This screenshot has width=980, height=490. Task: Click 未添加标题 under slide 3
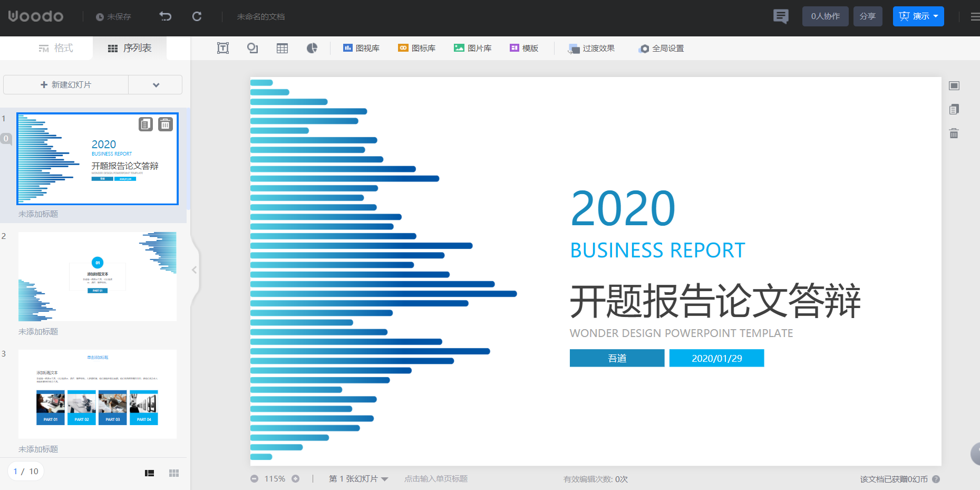tap(38, 449)
